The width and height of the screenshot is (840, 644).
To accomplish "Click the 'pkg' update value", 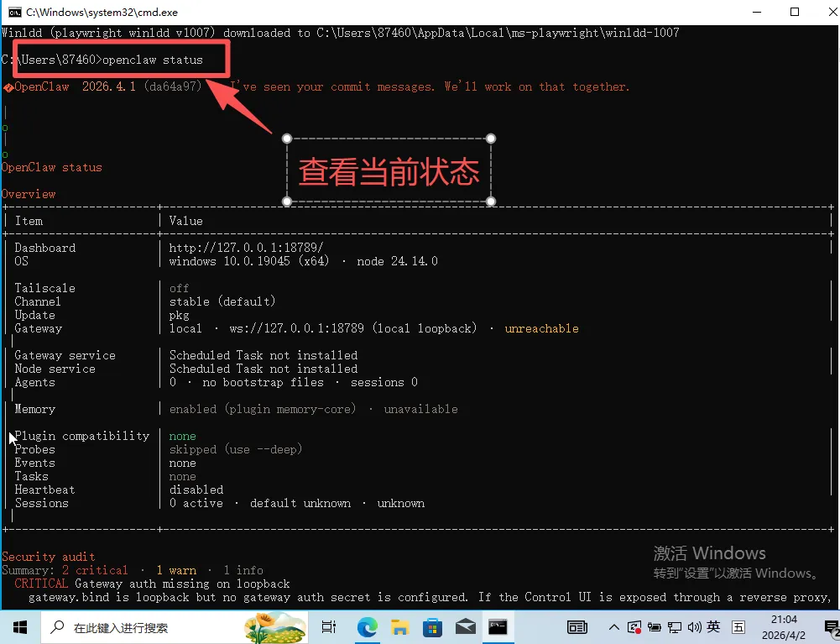I will click(x=180, y=315).
